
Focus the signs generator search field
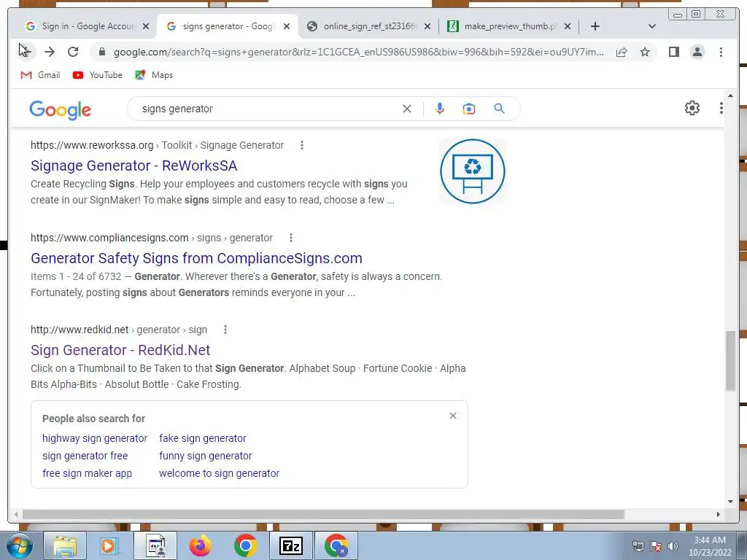point(267,109)
